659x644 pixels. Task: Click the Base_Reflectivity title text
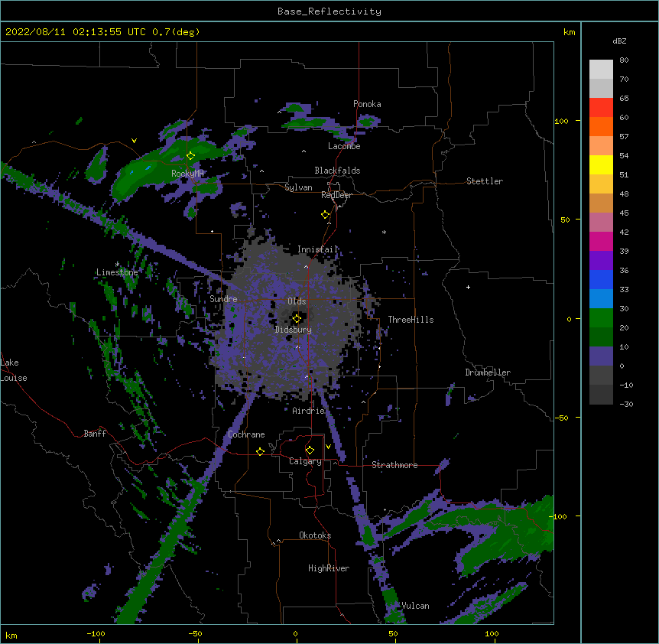329,11
